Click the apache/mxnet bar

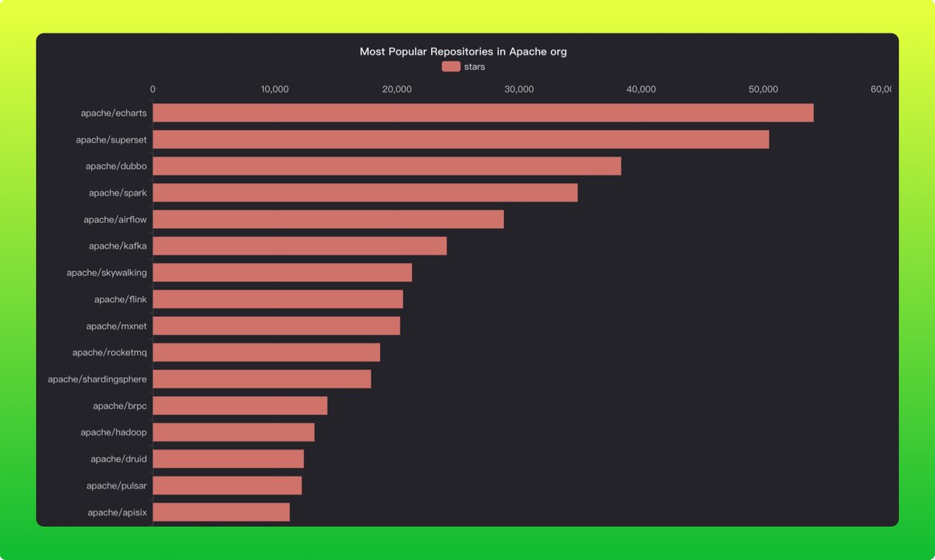pyautogui.click(x=276, y=326)
